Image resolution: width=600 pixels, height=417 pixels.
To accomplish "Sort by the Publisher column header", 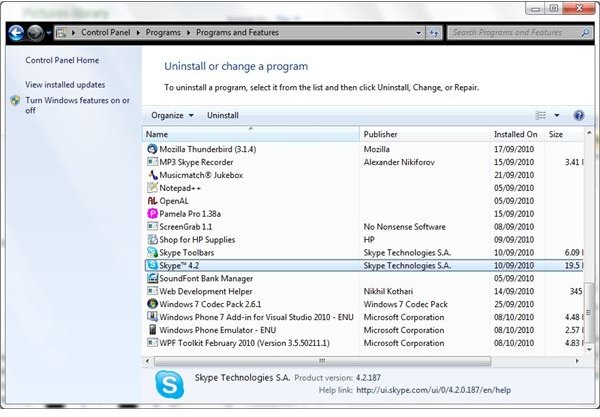I will click(425, 134).
